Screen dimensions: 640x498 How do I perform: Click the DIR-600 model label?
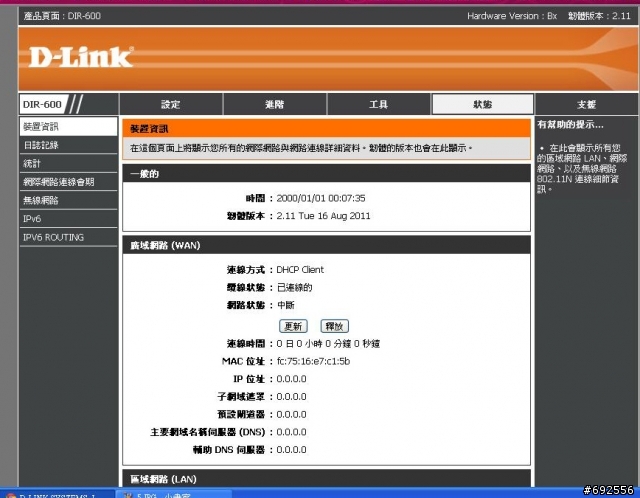pos(42,104)
